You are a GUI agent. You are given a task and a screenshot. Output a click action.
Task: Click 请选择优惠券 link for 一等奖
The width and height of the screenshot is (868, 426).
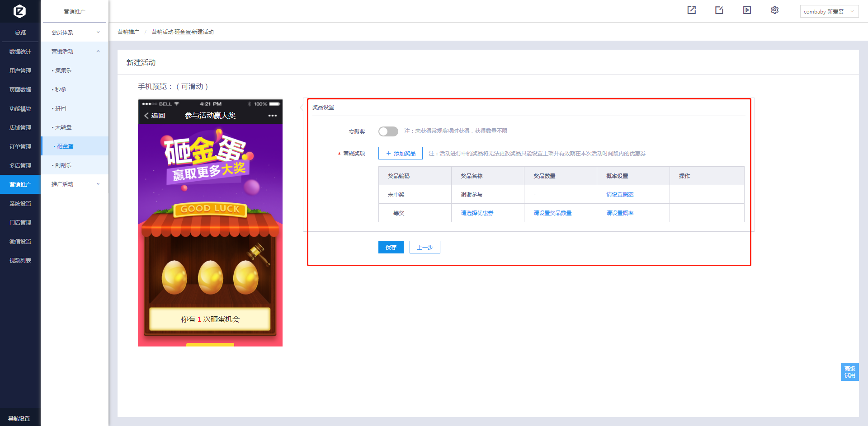pos(476,213)
